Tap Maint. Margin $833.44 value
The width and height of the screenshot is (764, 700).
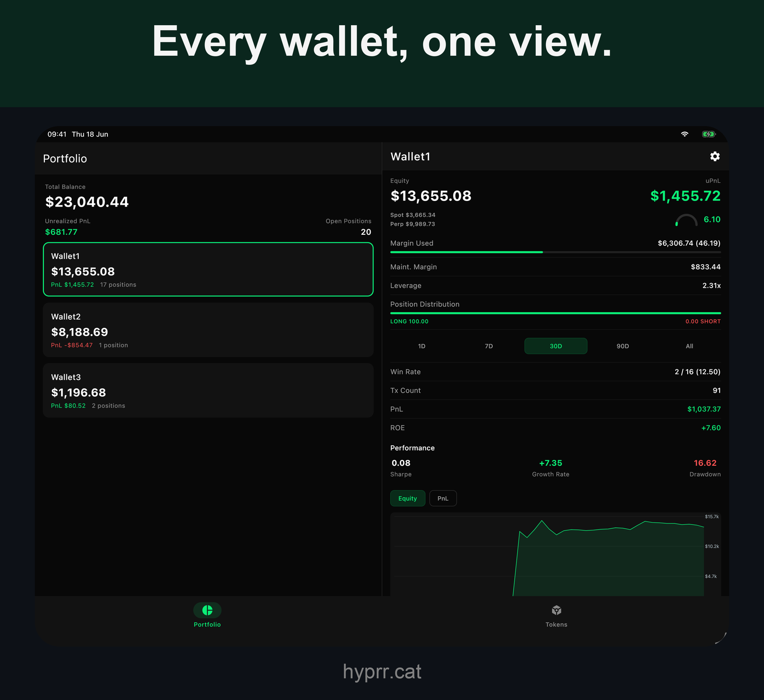pos(706,267)
